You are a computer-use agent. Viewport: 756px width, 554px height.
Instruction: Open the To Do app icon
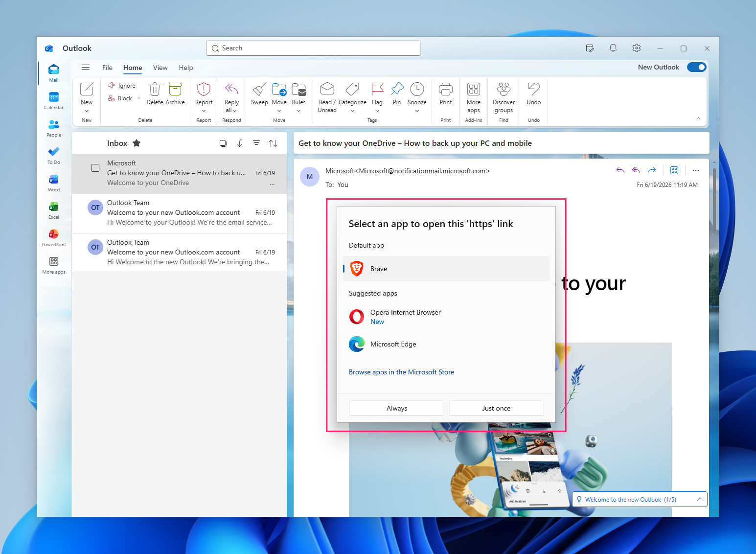click(x=54, y=155)
